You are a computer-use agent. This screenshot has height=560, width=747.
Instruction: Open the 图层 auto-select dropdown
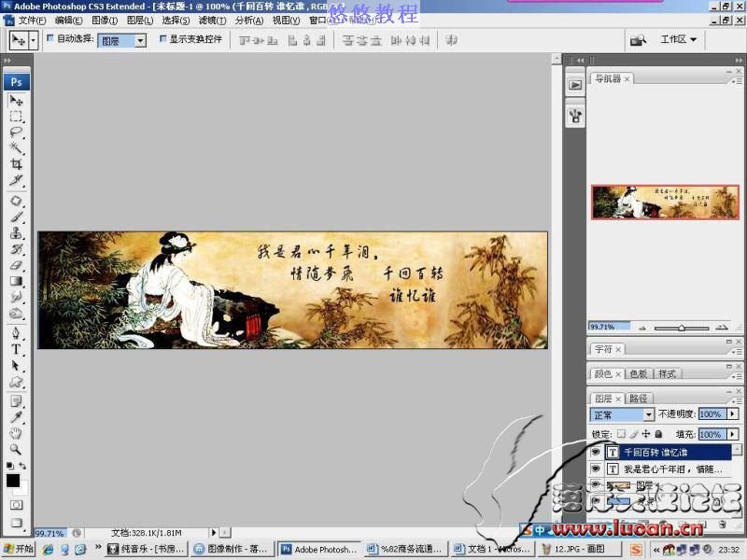(140, 40)
